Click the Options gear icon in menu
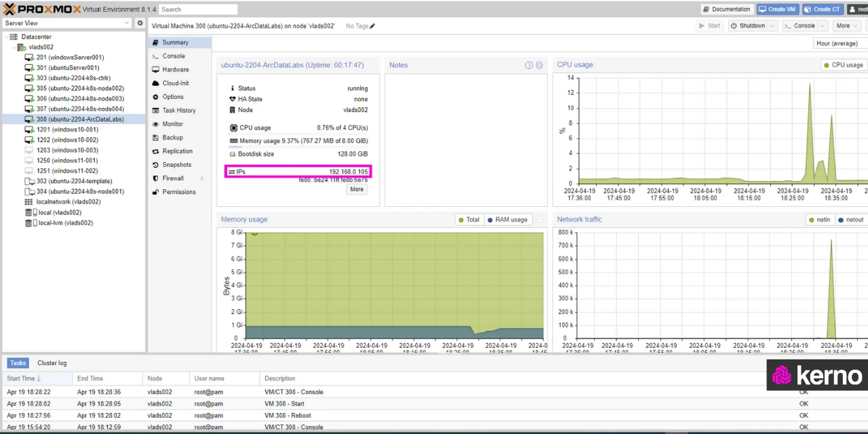 click(156, 97)
